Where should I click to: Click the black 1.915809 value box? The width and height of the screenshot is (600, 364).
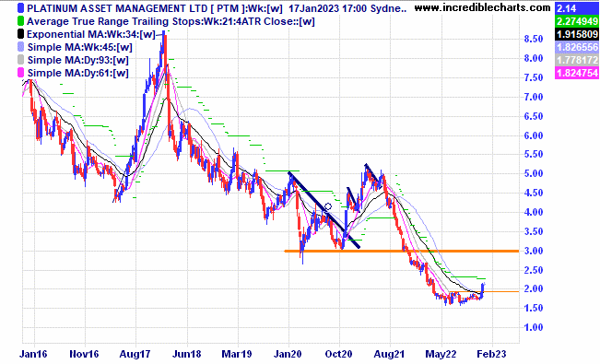click(x=577, y=34)
